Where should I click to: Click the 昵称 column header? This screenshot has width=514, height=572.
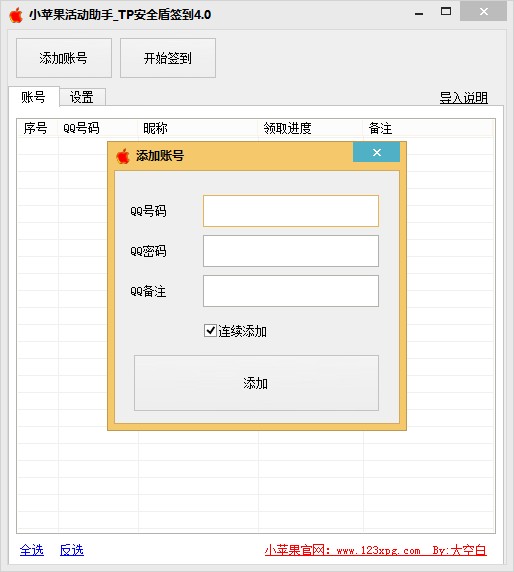click(198, 128)
